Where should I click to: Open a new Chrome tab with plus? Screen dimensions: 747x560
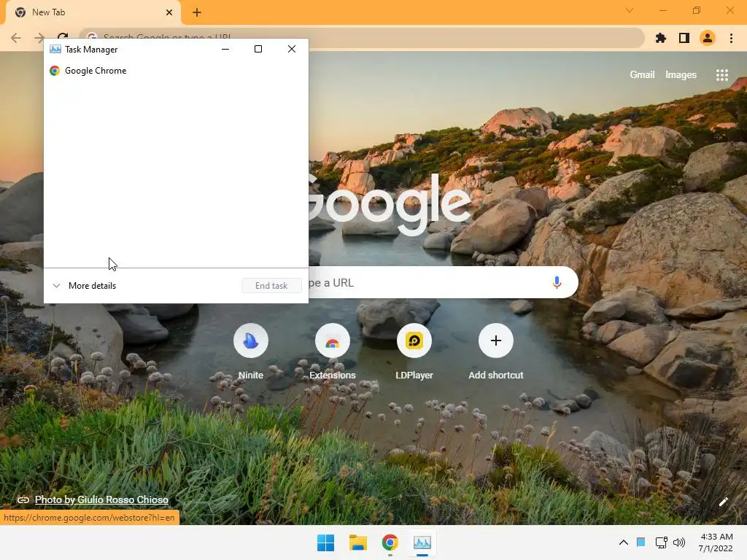tap(197, 12)
